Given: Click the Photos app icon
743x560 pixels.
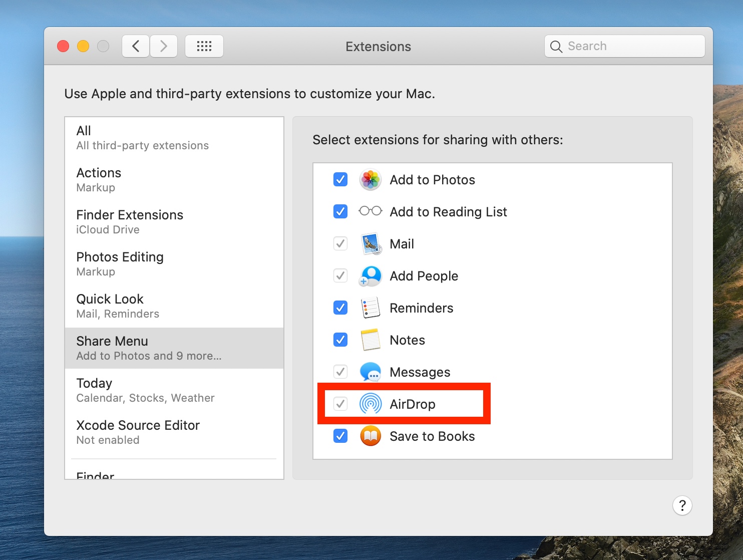Looking at the screenshot, I should 370,180.
